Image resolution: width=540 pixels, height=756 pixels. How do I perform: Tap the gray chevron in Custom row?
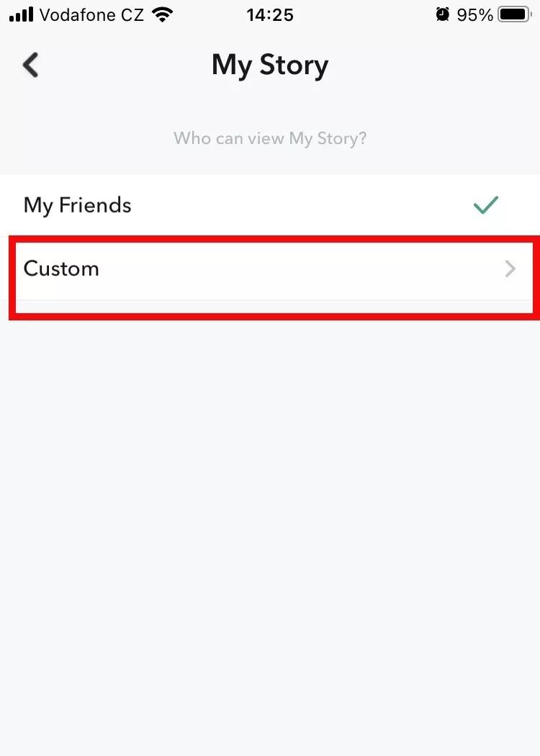[x=510, y=269]
